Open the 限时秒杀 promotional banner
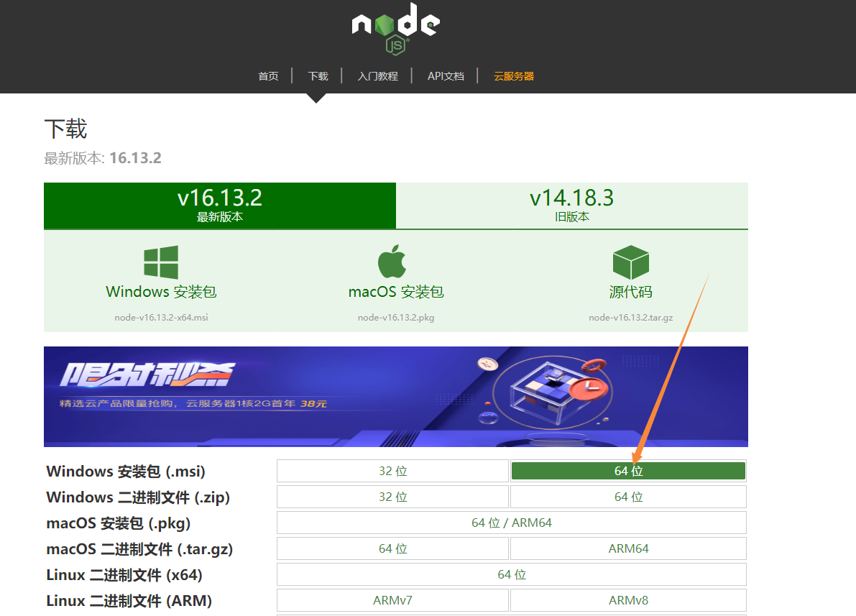The height and width of the screenshot is (616, 856). (x=396, y=397)
